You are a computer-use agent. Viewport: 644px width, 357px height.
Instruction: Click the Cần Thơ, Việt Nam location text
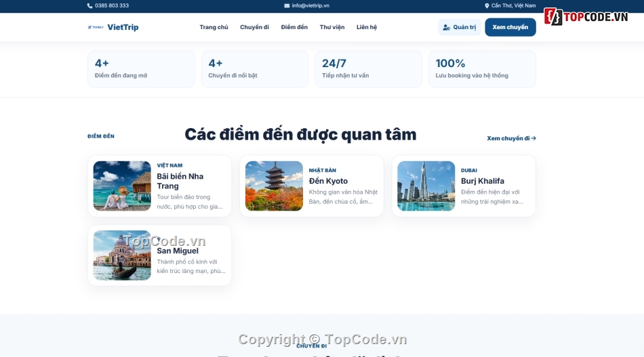pos(513,5)
